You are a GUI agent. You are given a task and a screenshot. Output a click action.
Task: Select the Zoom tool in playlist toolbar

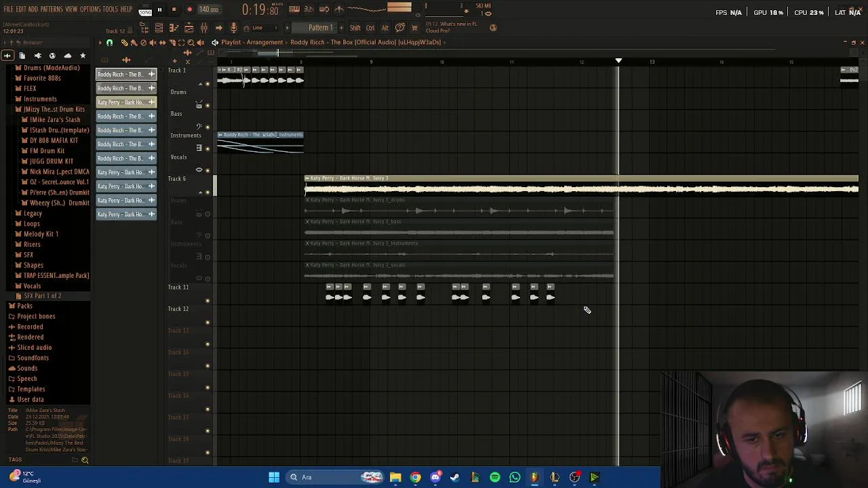(x=191, y=43)
